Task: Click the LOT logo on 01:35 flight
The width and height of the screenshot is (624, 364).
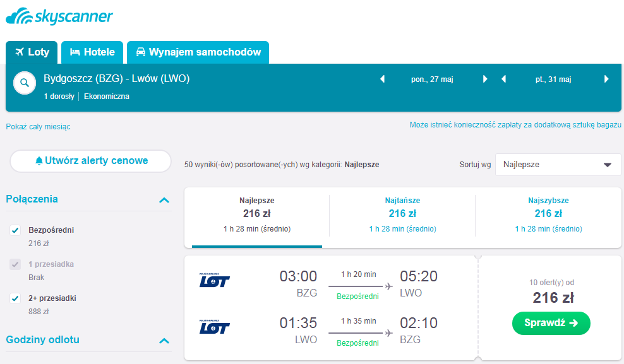Action: 215,327
